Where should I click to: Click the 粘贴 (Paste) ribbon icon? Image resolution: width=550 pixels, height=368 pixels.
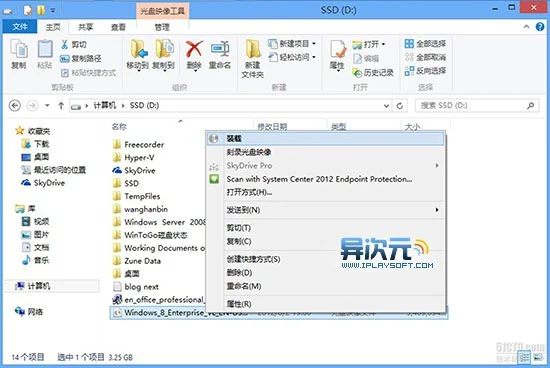(x=45, y=54)
